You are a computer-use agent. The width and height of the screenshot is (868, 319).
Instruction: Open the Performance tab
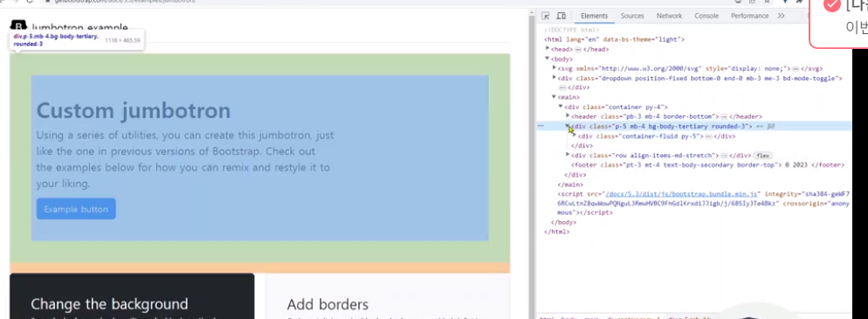click(x=749, y=16)
